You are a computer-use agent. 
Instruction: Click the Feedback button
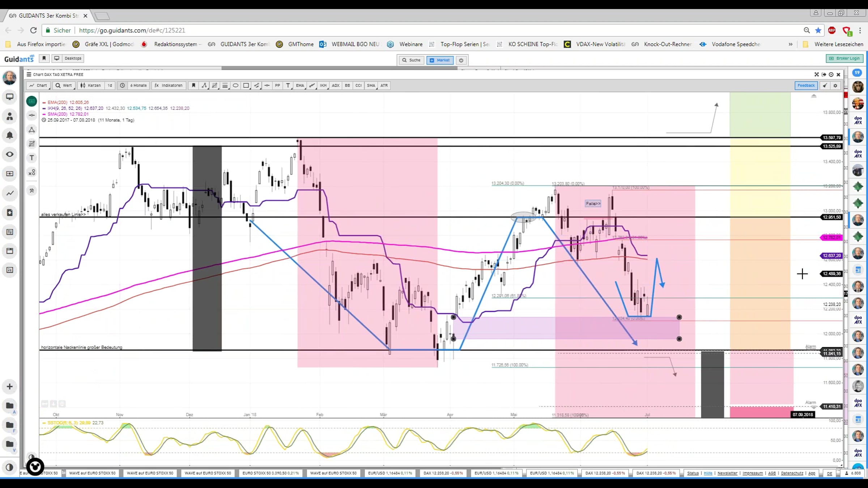(x=806, y=85)
